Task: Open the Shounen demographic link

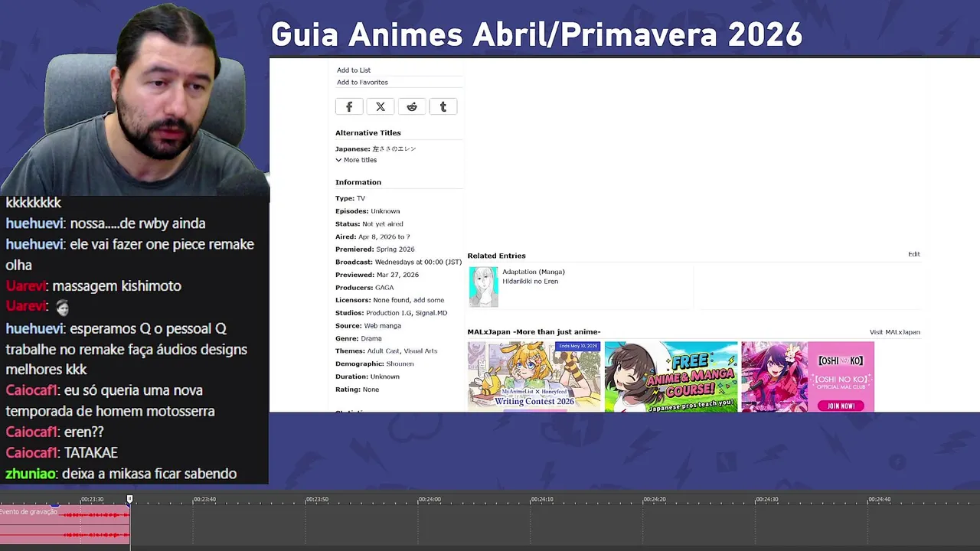Action: (400, 364)
